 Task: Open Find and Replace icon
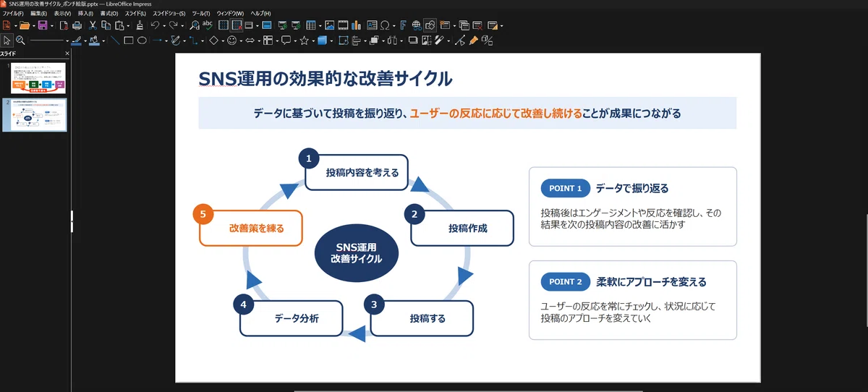[194, 25]
